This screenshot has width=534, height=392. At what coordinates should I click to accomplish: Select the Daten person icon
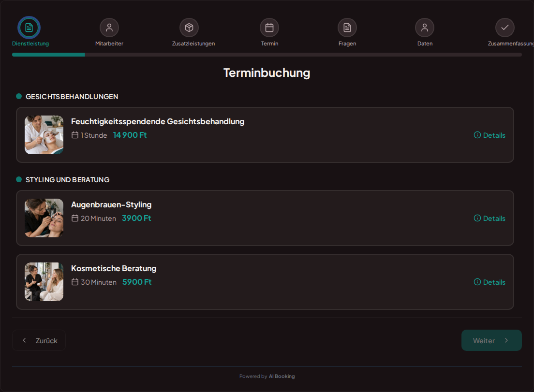[x=425, y=28]
